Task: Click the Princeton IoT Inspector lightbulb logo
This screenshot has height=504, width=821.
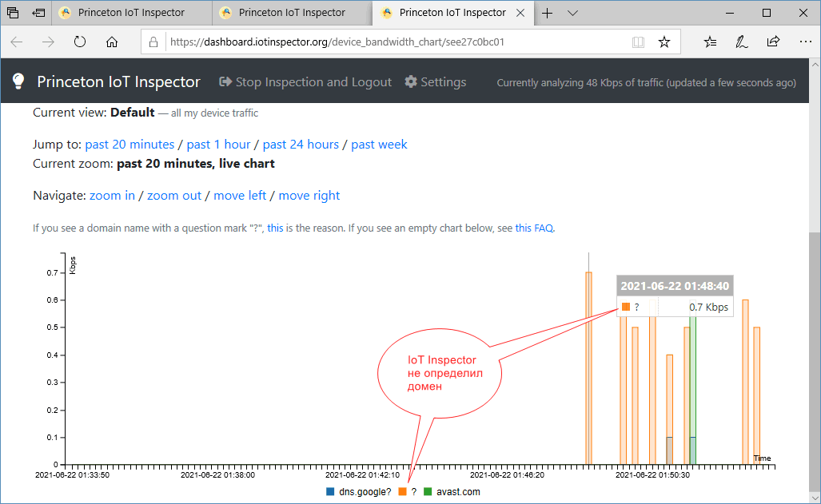Action: pos(18,81)
